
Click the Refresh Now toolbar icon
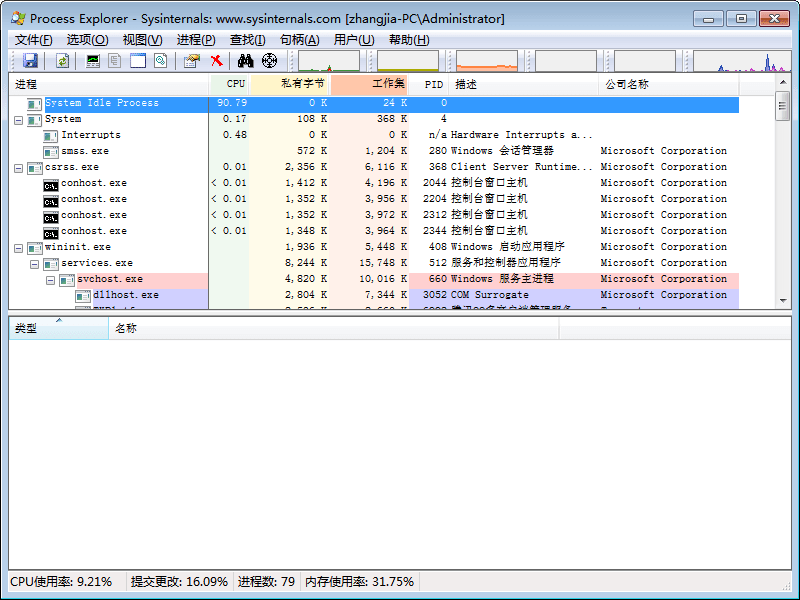(x=63, y=61)
